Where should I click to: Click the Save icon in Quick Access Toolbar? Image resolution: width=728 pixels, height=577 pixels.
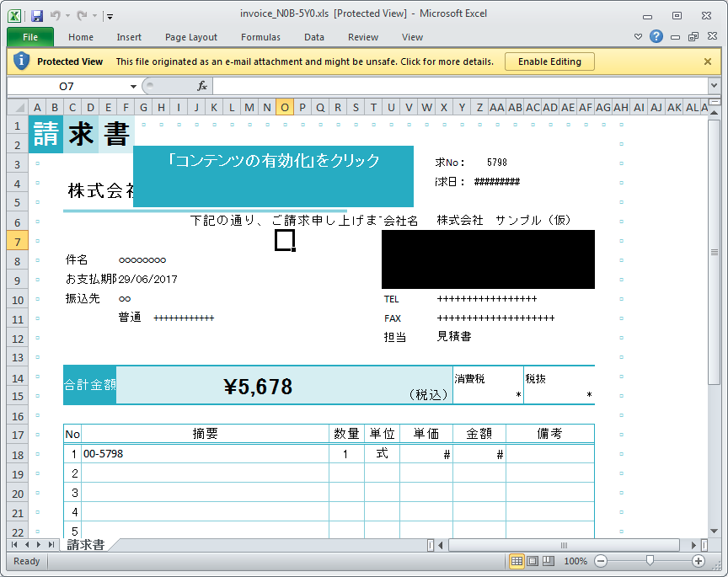pos(37,16)
